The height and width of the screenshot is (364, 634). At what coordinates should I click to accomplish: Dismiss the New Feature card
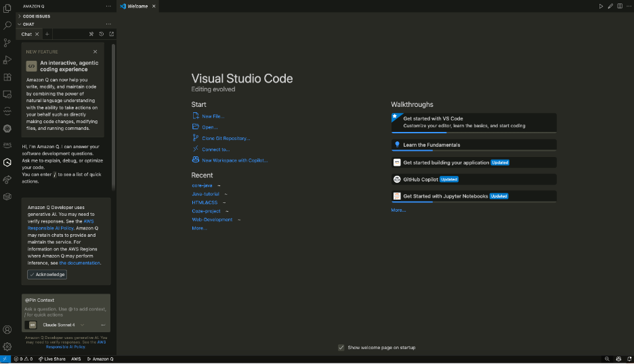(x=95, y=51)
